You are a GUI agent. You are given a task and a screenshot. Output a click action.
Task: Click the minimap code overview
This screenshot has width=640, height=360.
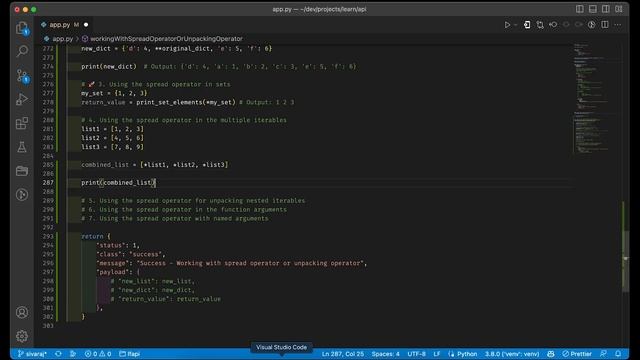click(x=592, y=98)
